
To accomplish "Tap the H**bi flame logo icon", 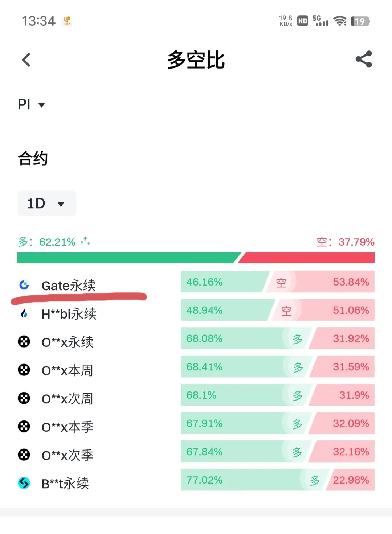I will point(24,313).
